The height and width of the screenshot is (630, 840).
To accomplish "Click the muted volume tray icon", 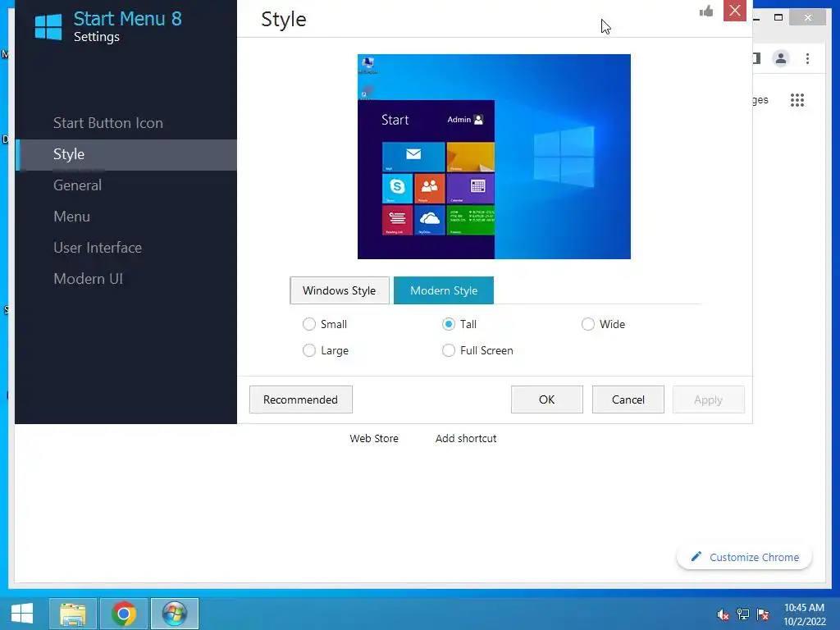I will coord(723,614).
